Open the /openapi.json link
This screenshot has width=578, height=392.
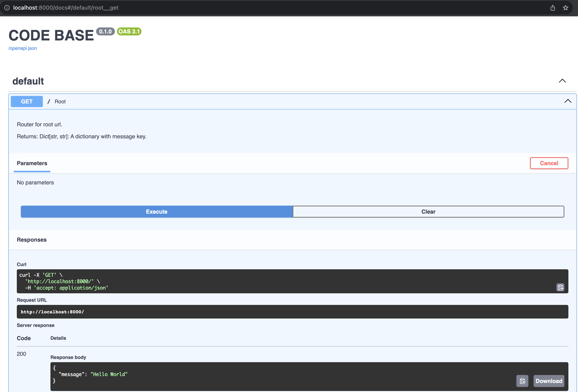coord(23,48)
